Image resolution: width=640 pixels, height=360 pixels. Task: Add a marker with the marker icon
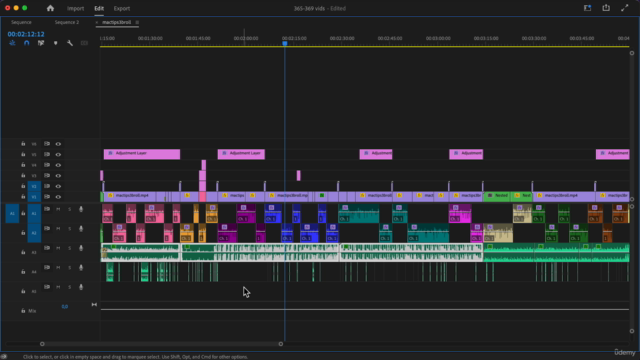(x=56, y=43)
